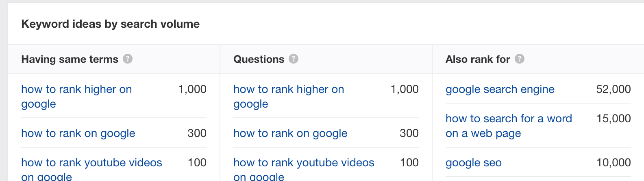644x181 pixels.
Task: Open the 'google search engine' keyword link
Action: (500, 89)
